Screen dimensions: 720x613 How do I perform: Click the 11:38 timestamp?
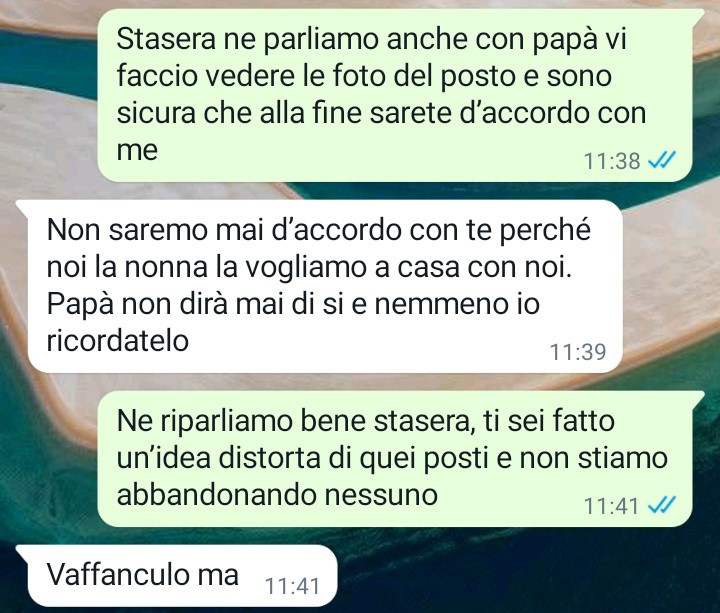612,161
